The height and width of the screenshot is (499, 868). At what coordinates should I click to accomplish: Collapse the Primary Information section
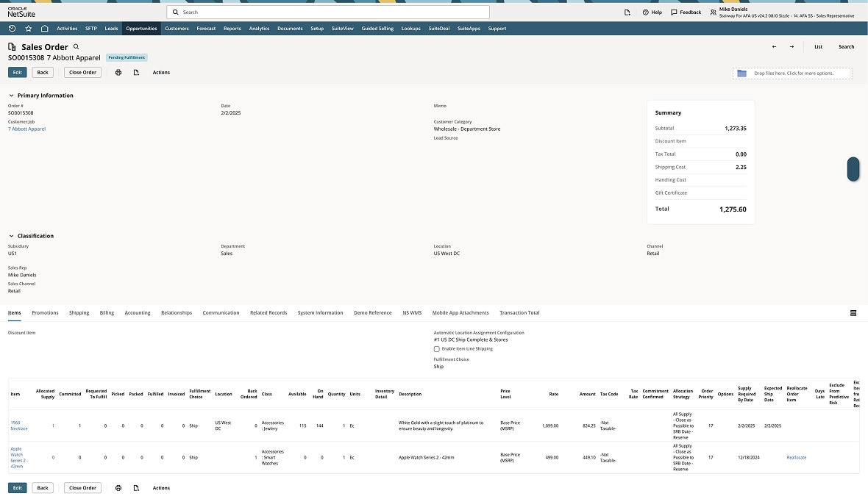tap(10, 95)
